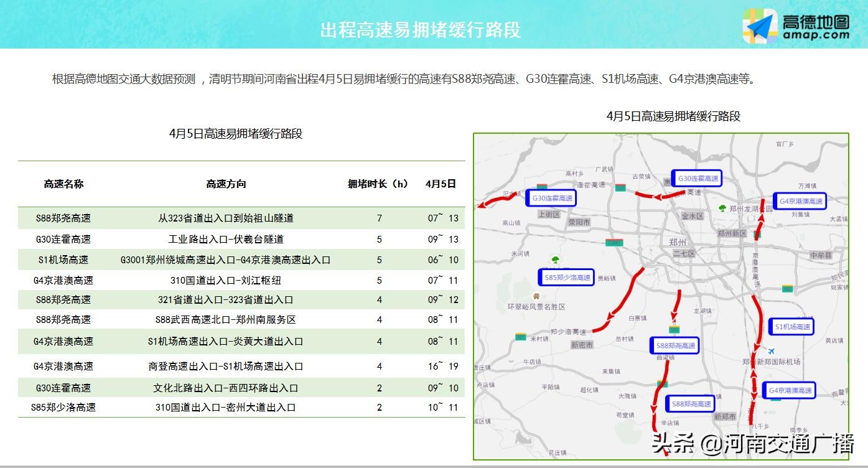Click the S88郑尧高速 label near 曲梁镇
Viewport: 868px width, 468px height.
674,345
